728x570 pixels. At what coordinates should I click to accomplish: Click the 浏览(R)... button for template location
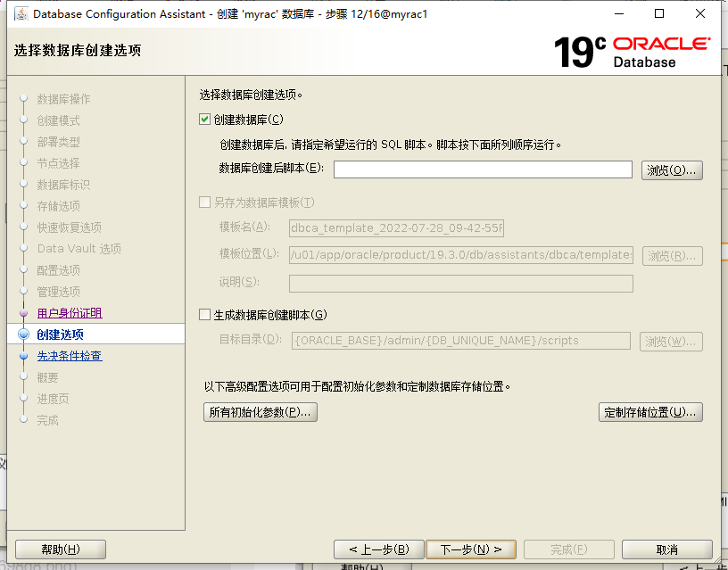[673, 256]
